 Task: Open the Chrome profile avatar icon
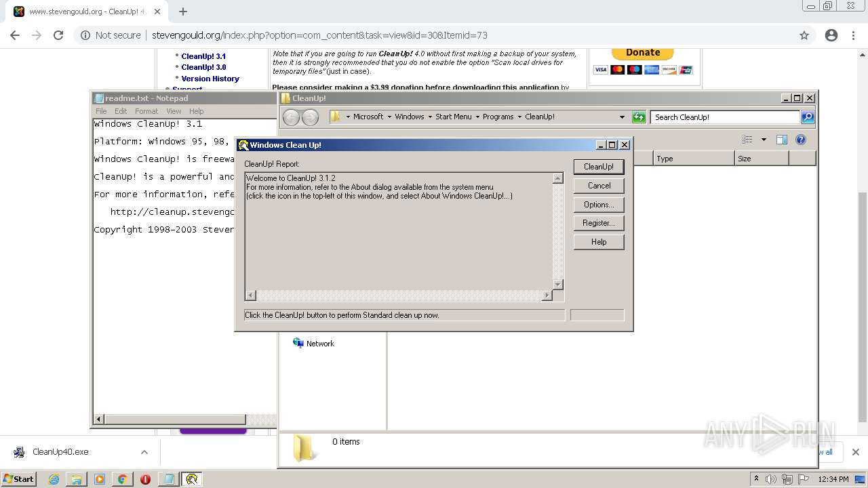tap(831, 35)
